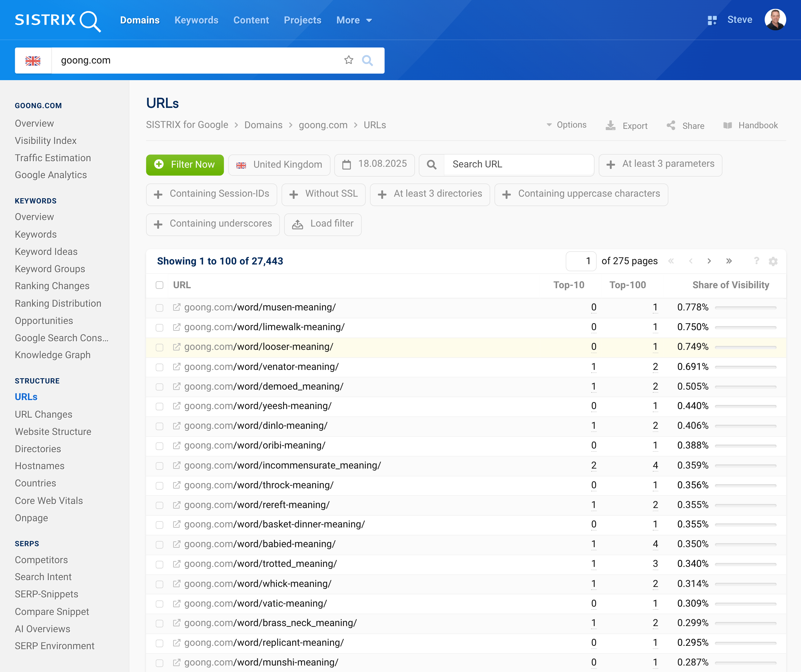Click the table settings gear icon
801x672 pixels.
tap(773, 261)
